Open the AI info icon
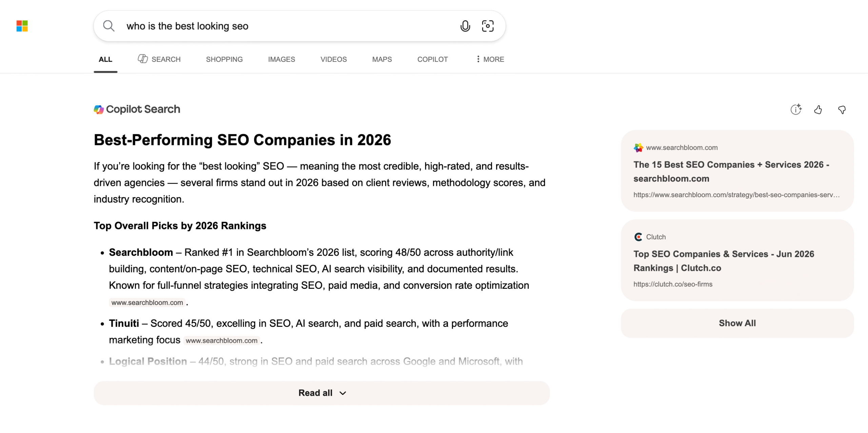The image size is (868, 433). tap(796, 109)
